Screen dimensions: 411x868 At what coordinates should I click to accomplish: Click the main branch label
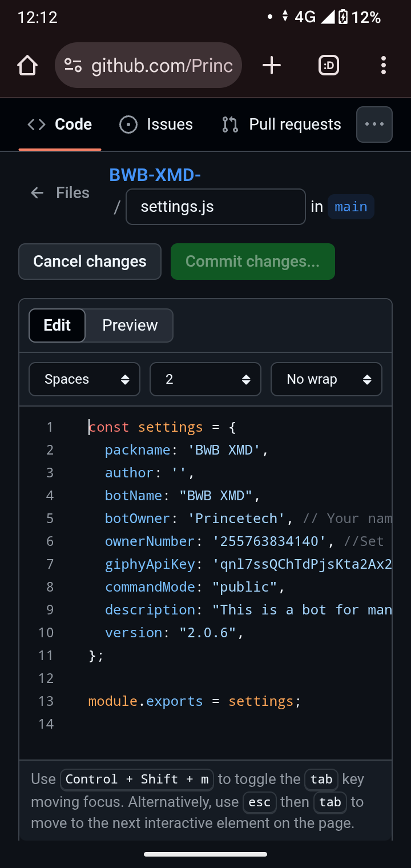tap(351, 207)
